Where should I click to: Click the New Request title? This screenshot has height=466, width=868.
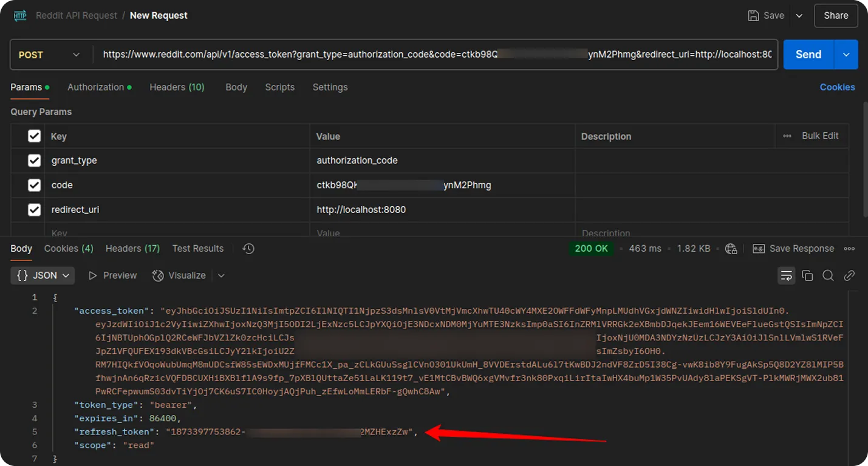pyautogui.click(x=159, y=16)
